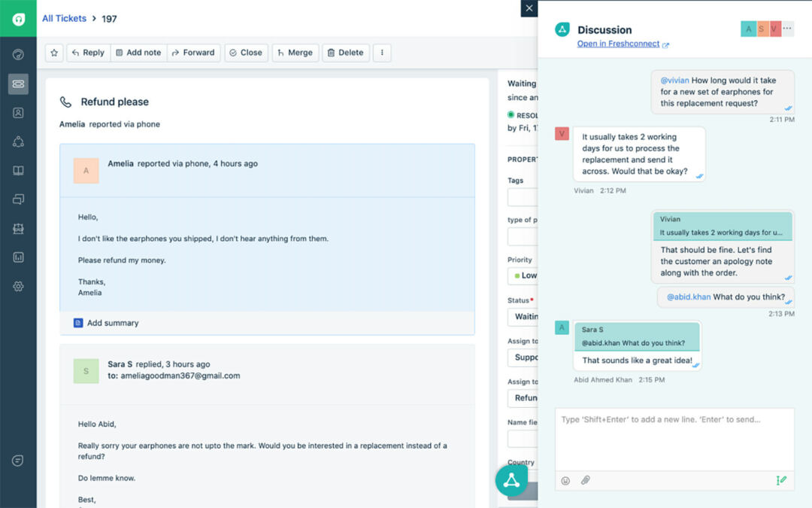Click the floating Freshconnect button
This screenshot has width=812, height=508.
tap(511, 480)
